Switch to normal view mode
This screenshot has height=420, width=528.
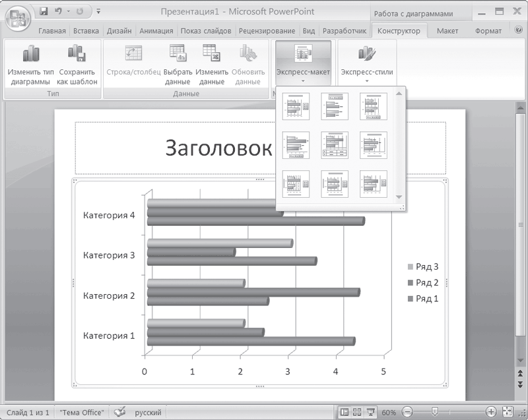coord(344,412)
